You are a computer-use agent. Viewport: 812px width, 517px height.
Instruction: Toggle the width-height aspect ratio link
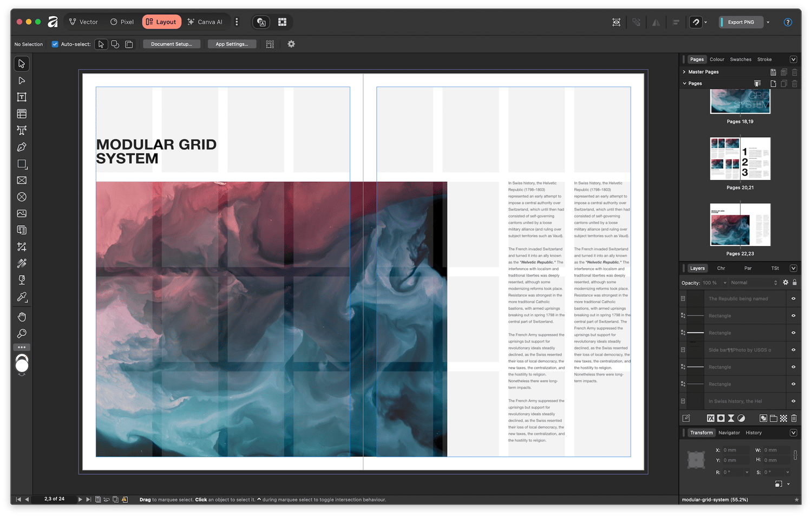point(795,455)
